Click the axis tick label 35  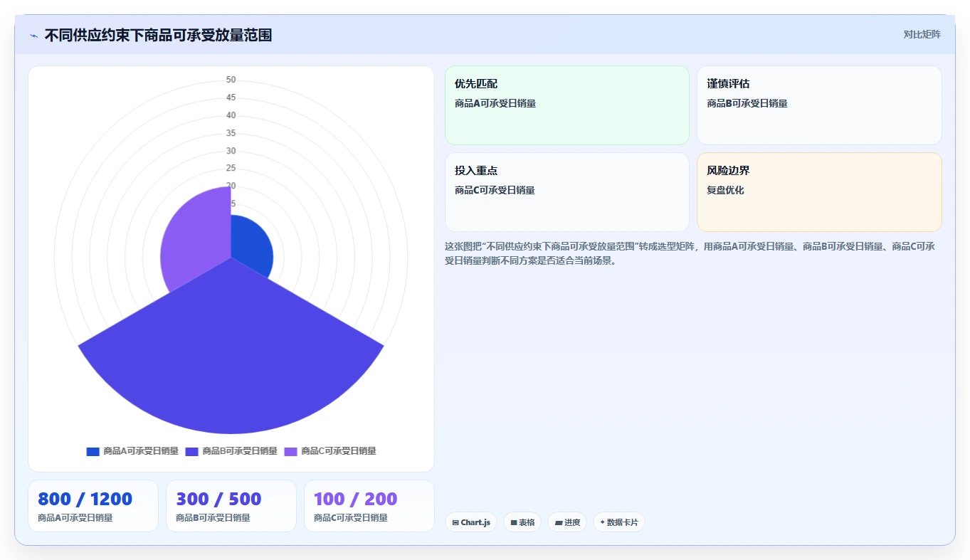[x=231, y=133]
